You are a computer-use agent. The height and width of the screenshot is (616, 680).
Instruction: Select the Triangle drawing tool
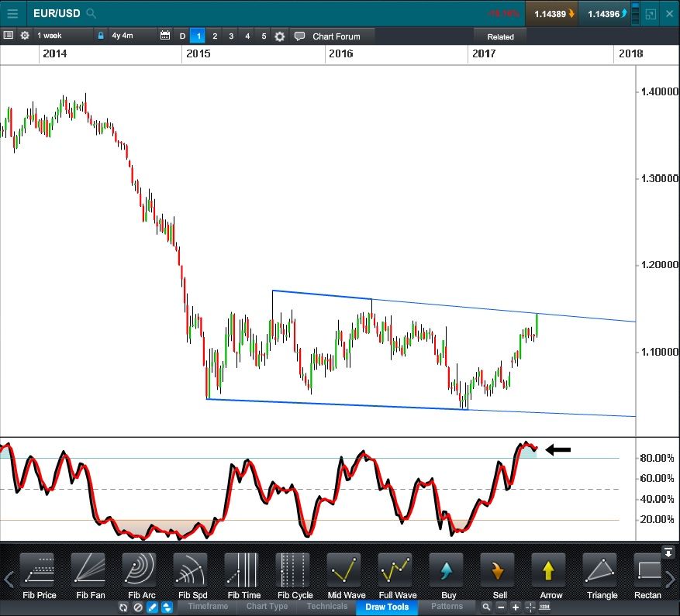(602, 576)
